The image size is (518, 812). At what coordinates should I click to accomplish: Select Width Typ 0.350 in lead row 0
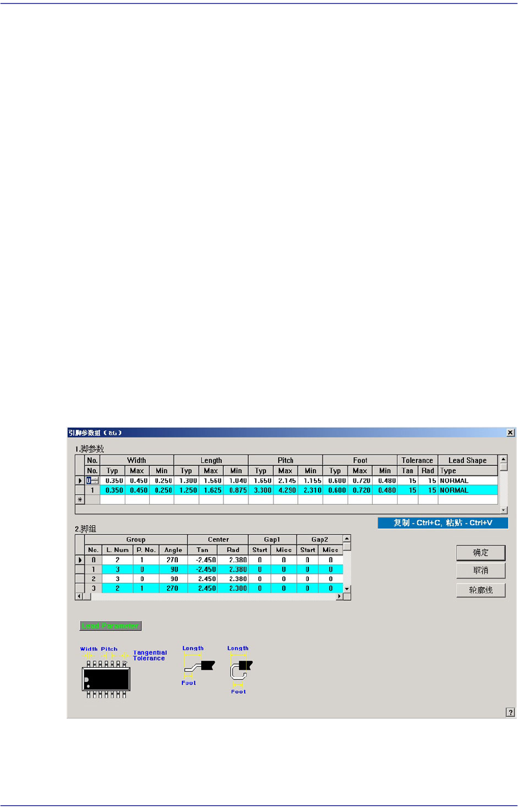tap(112, 481)
